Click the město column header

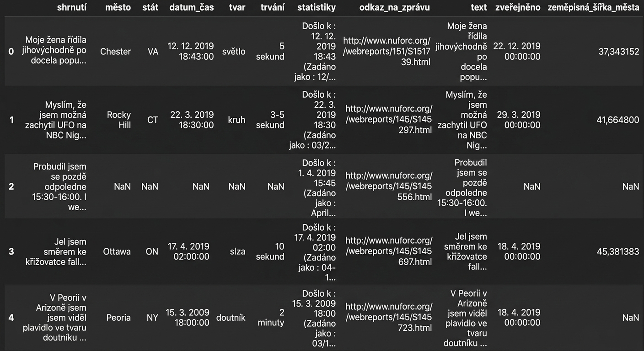pyautogui.click(x=118, y=7)
